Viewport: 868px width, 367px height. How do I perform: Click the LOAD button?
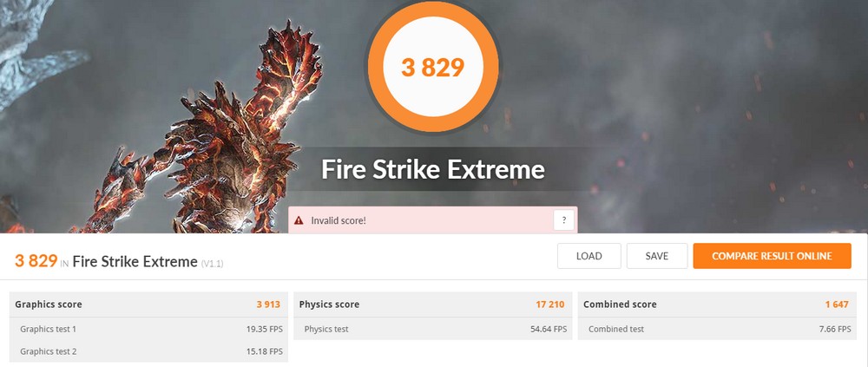(x=589, y=256)
